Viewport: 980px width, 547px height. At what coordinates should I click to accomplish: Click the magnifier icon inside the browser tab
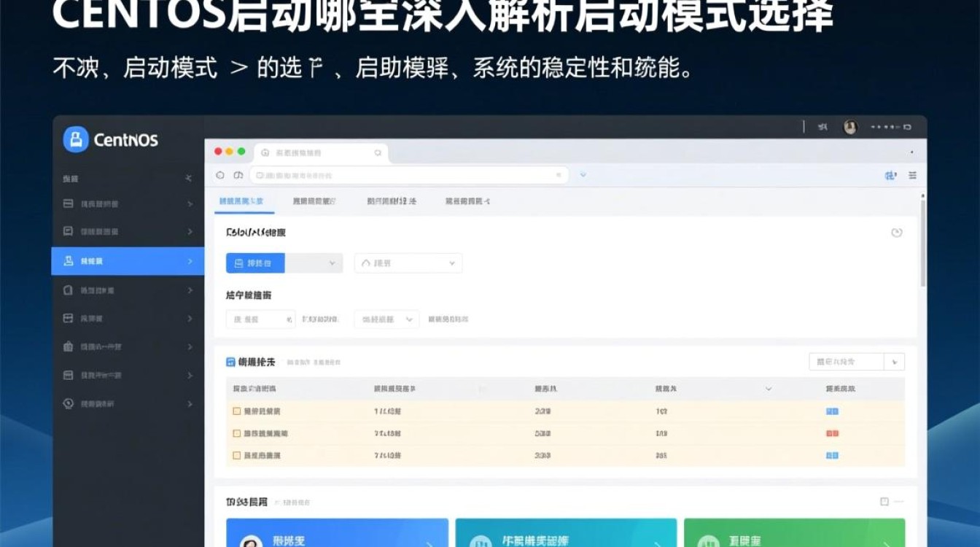[378, 153]
